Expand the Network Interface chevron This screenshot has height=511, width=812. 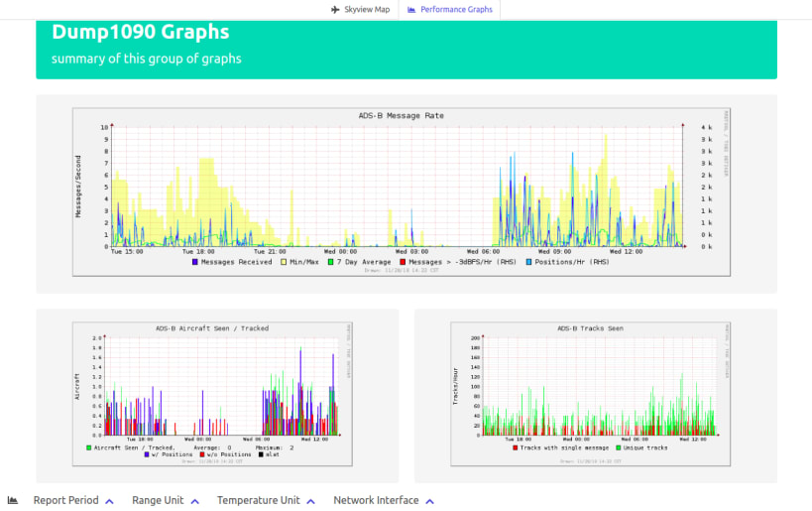430,501
